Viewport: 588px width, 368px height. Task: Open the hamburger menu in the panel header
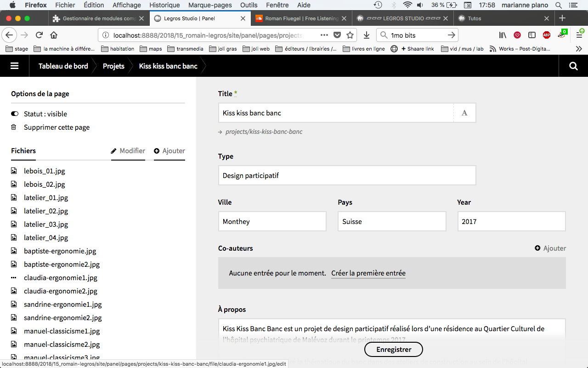coord(14,66)
